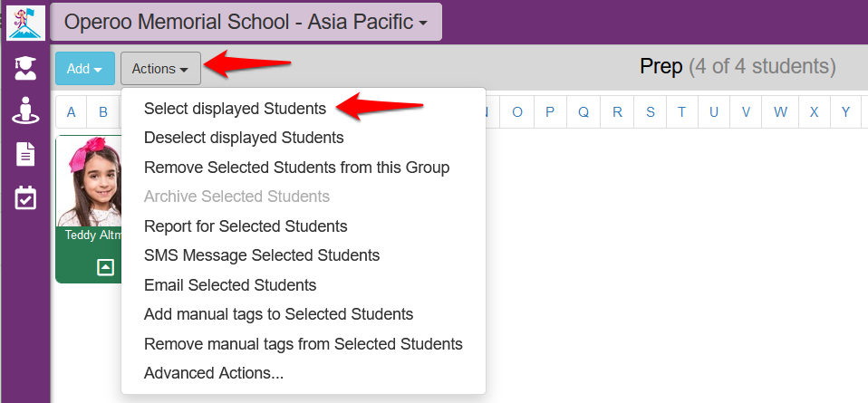Viewport: 868px width, 403px height.
Task: Open the Students graduation cap sidebar icon
Action: [x=25, y=68]
